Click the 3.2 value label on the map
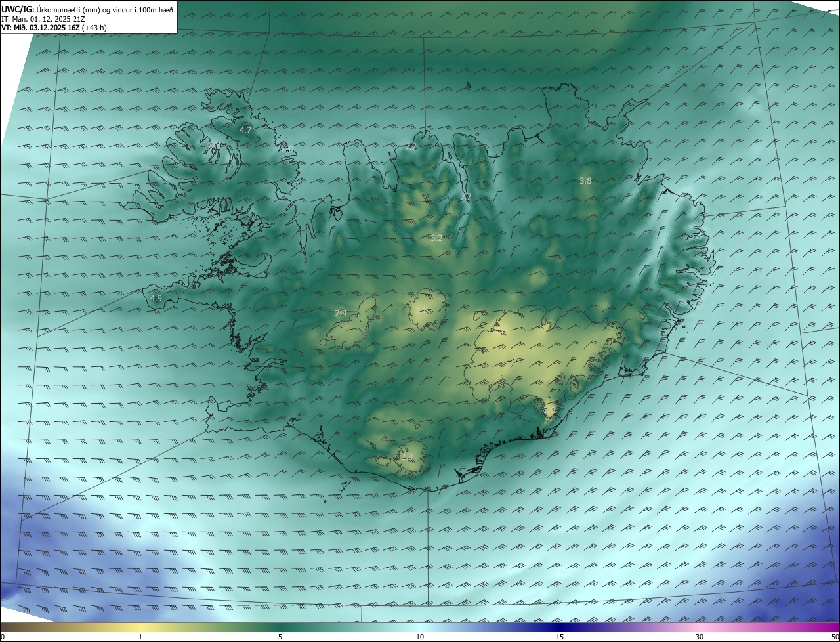 (x=436, y=238)
